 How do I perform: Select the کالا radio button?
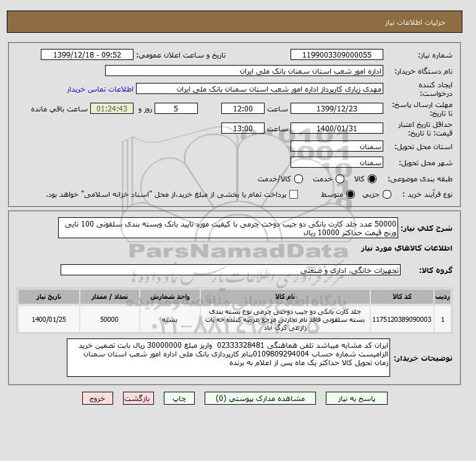372,179
